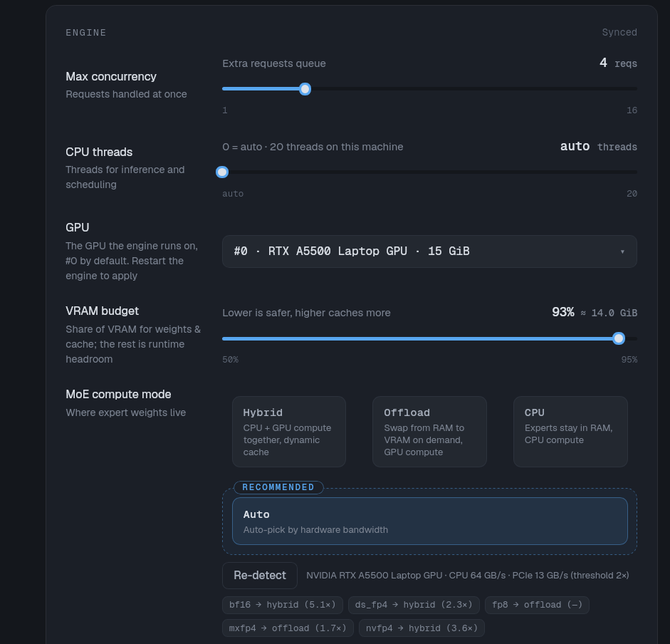The width and height of the screenshot is (670, 644).
Task: Select Auto MoE compute mode
Action: [430, 521]
